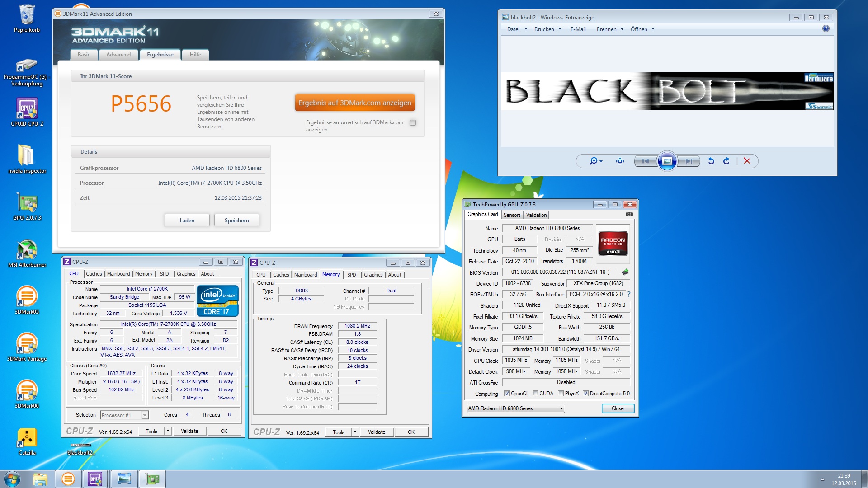Toggle automatic results display on 3DMark.com checkbox
The height and width of the screenshot is (488, 868).
pyautogui.click(x=413, y=122)
